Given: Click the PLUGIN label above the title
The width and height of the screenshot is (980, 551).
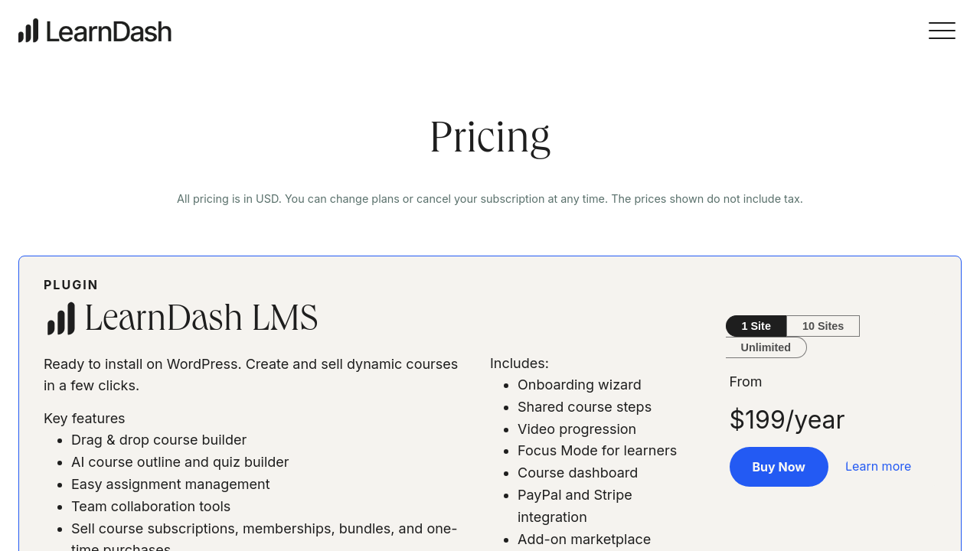Looking at the screenshot, I should 71,285.
